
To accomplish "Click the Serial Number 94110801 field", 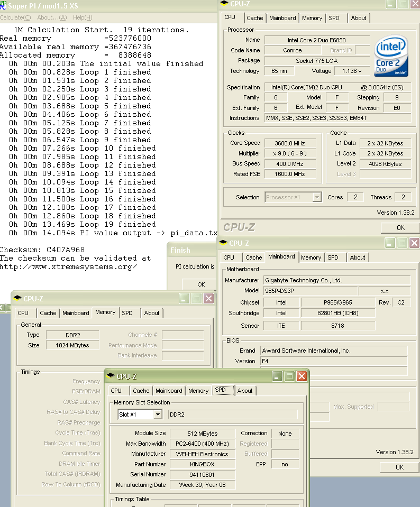I will point(203,475).
